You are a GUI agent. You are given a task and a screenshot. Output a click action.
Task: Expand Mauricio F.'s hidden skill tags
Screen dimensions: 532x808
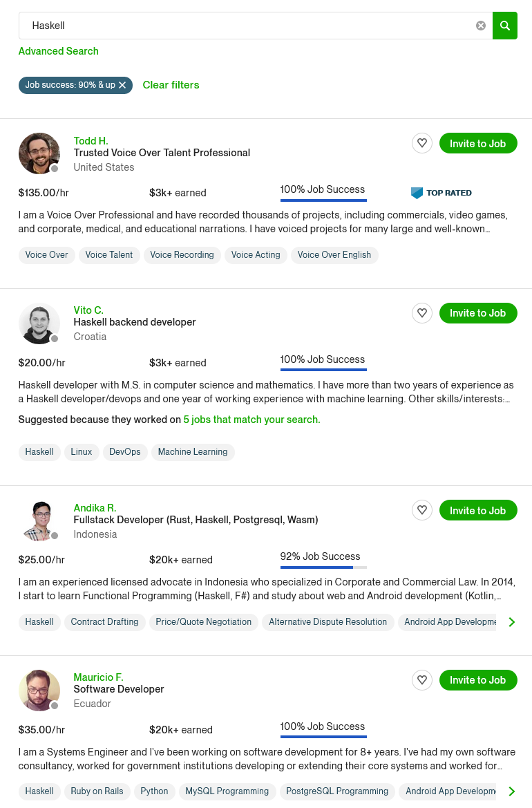tap(512, 791)
